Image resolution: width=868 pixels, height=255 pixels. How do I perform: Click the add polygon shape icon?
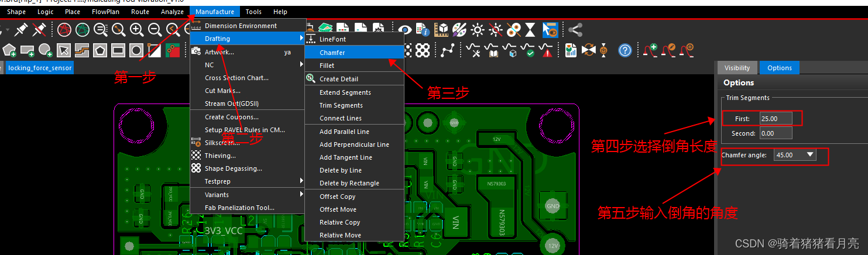(x=9, y=50)
